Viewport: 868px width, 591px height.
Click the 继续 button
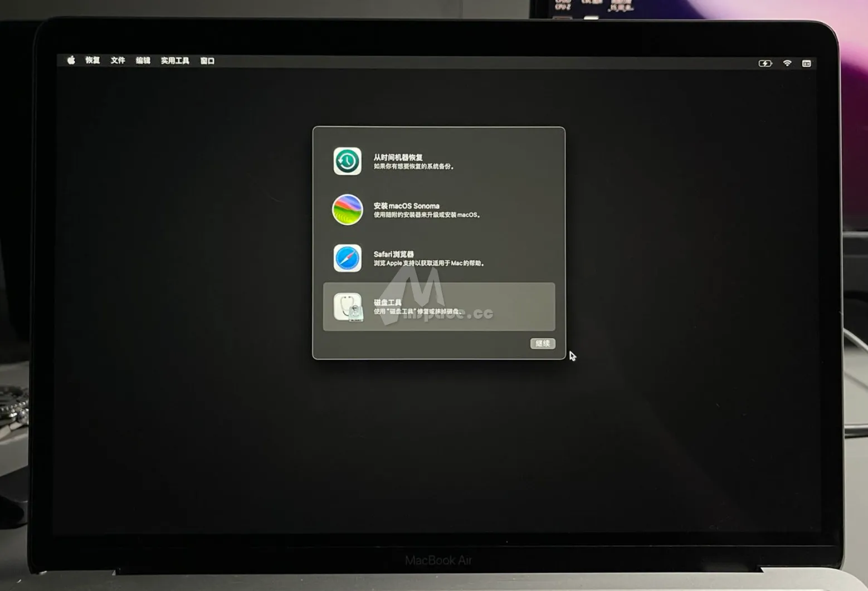pos(543,343)
